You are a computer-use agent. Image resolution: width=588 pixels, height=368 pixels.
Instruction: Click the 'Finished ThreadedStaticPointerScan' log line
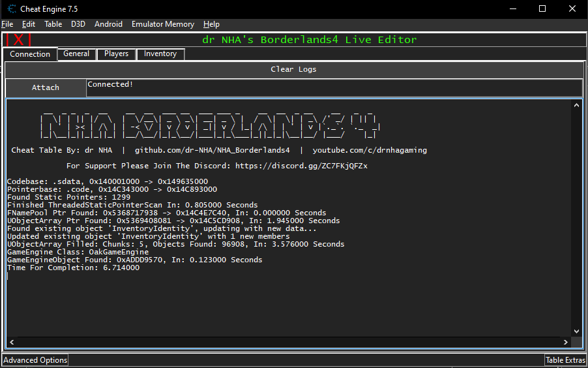[x=132, y=205]
